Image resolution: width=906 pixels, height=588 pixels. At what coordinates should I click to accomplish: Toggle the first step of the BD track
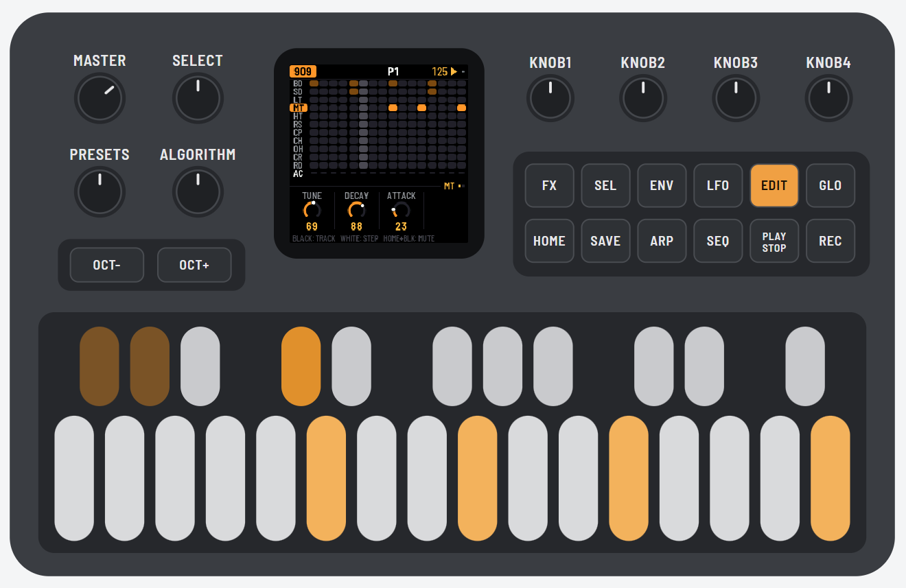click(314, 83)
